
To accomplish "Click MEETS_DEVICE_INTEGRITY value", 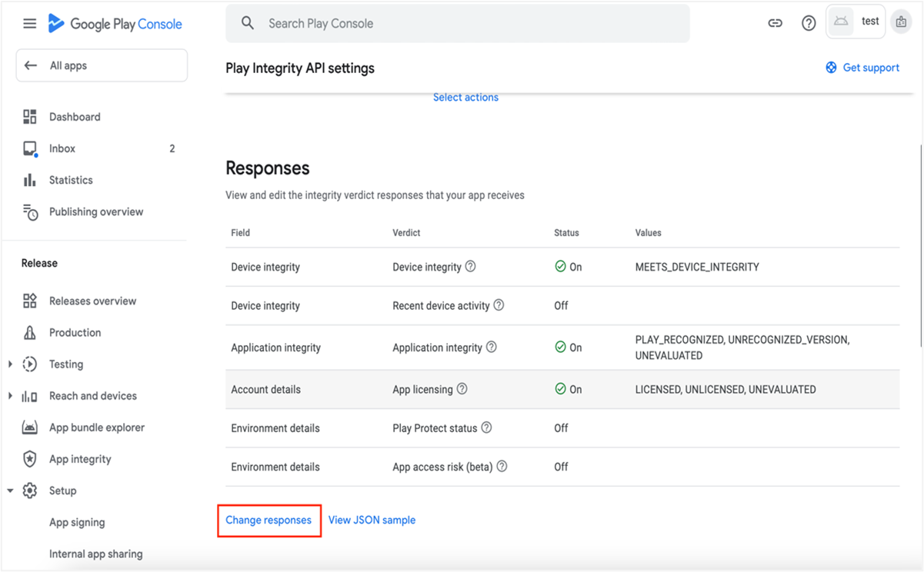I will 697,267.
